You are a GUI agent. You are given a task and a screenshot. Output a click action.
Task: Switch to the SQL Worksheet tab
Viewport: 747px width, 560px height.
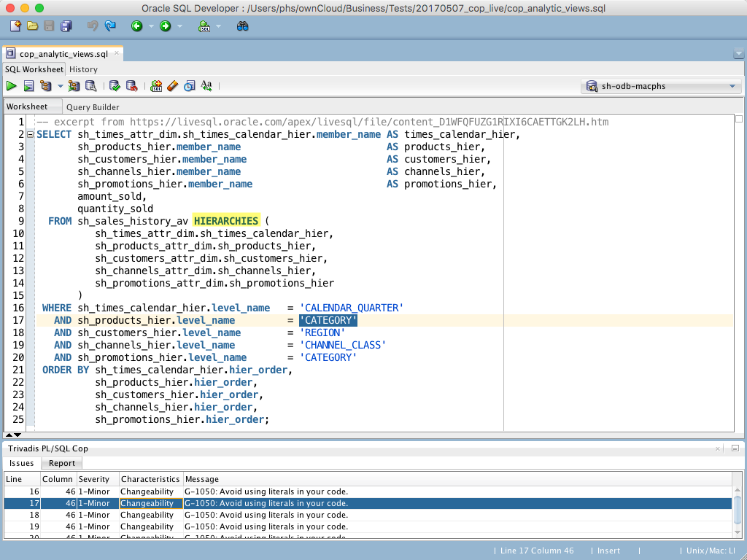34,69
